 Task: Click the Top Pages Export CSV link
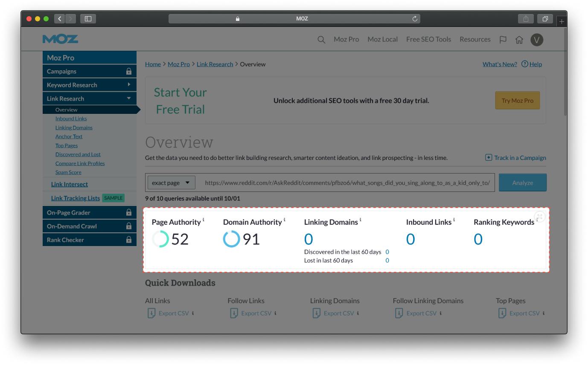[x=524, y=313]
